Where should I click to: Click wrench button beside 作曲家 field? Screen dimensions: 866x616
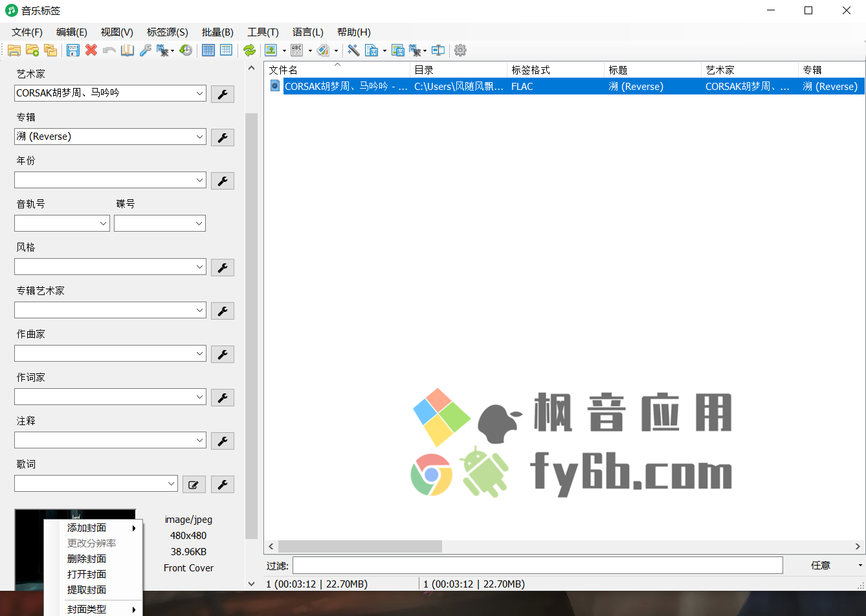coord(223,354)
